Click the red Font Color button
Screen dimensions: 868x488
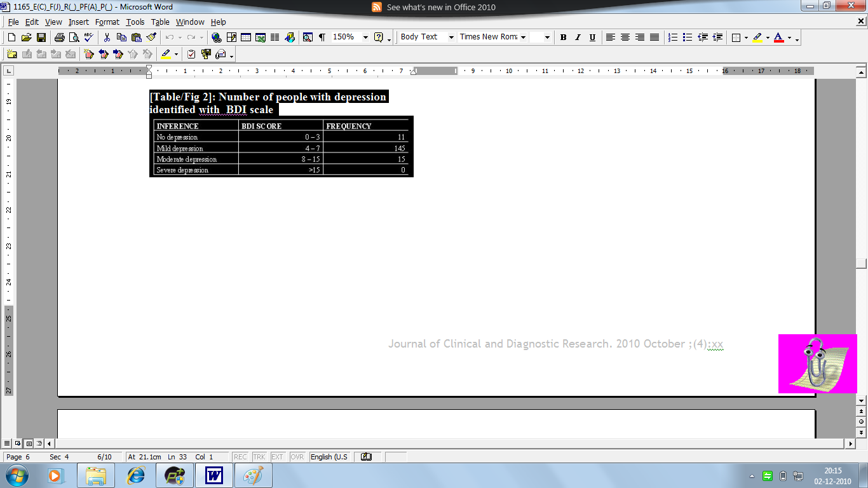coord(778,37)
